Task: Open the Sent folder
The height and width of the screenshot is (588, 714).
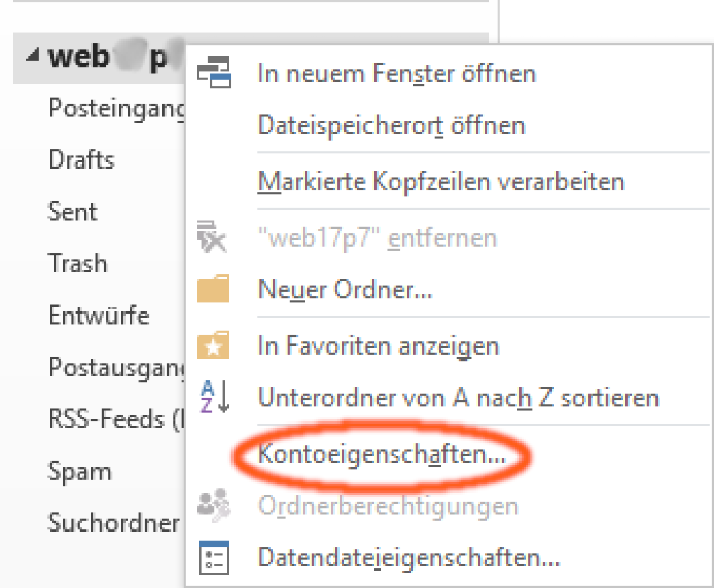Action: (73, 211)
